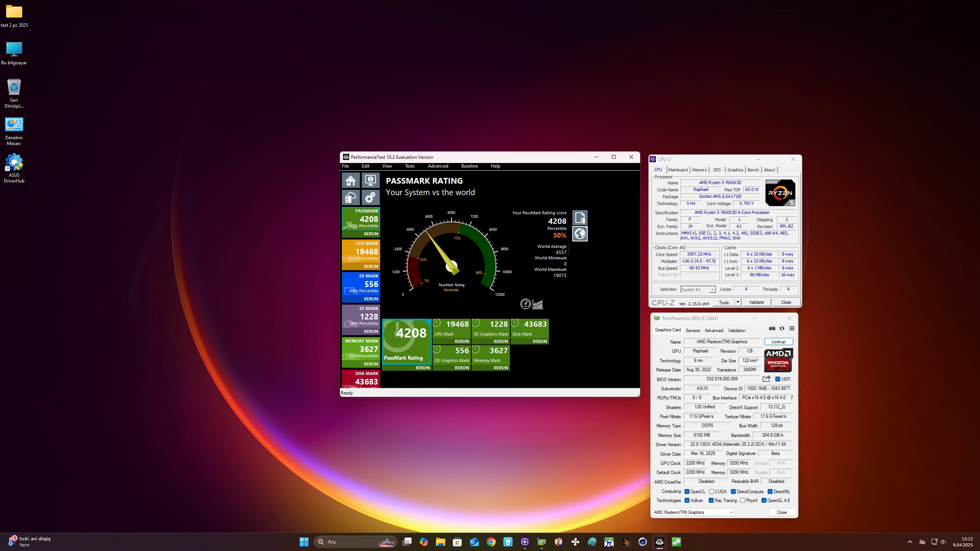The image size is (980, 551).
Task: Open the Tests menu in PerformanceTest
Action: [410, 166]
